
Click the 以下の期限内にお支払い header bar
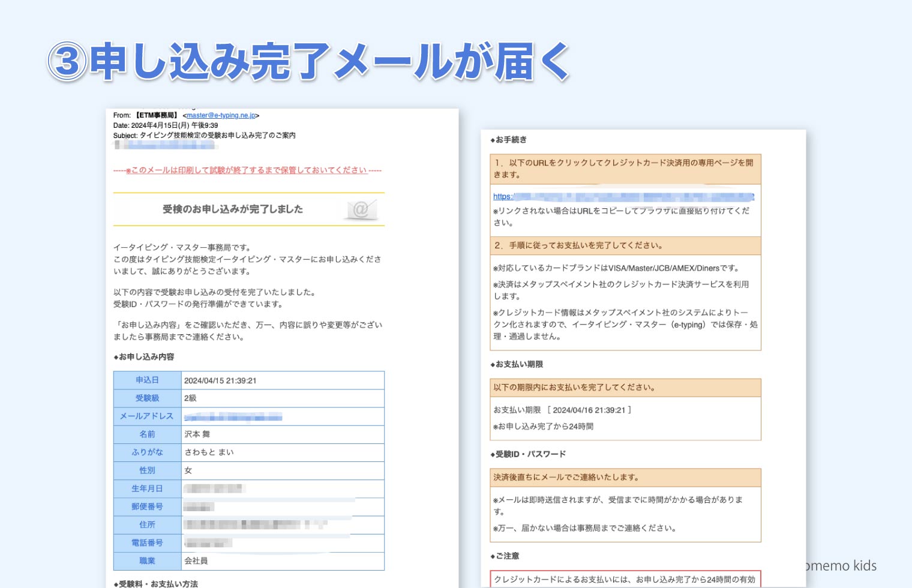pyautogui.click(x=625, y=388)
